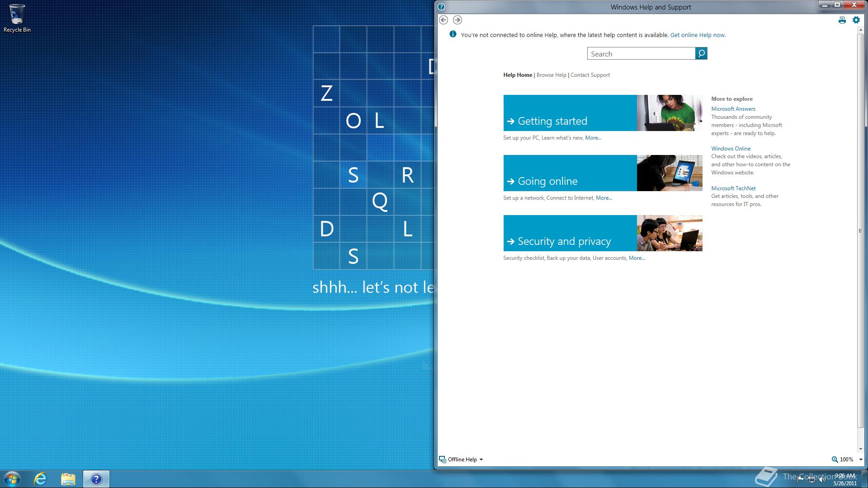
Task: Click 'Set up a network' text
Action: pyautogui.click(x=524, y=198)
